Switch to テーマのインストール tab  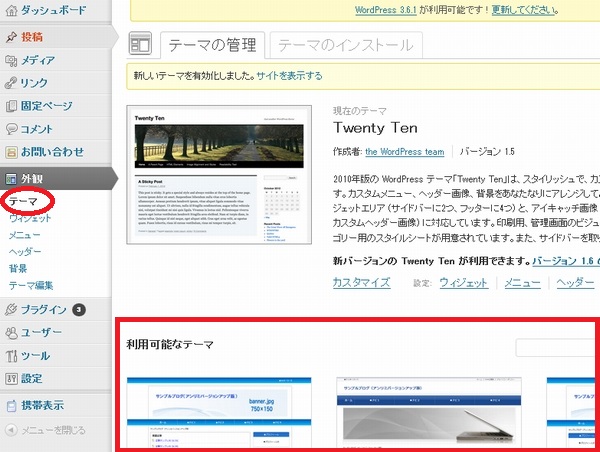pyautogui.click(x=346, y=45)
